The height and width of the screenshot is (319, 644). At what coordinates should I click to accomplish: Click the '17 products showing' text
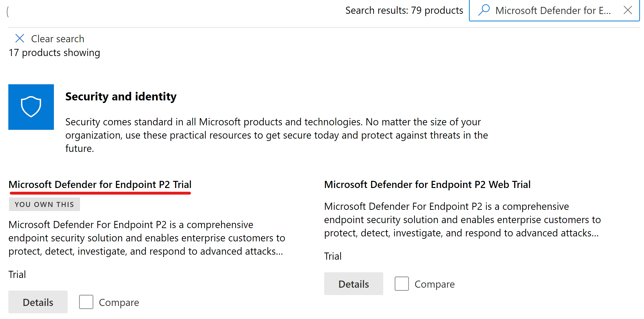pos(54,53)
